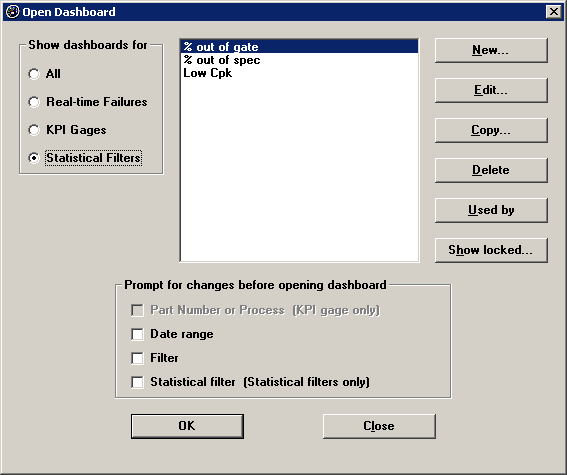The image size is (567, 475).
Task: Open the Edit... dialog button
Action: (491, 90)
